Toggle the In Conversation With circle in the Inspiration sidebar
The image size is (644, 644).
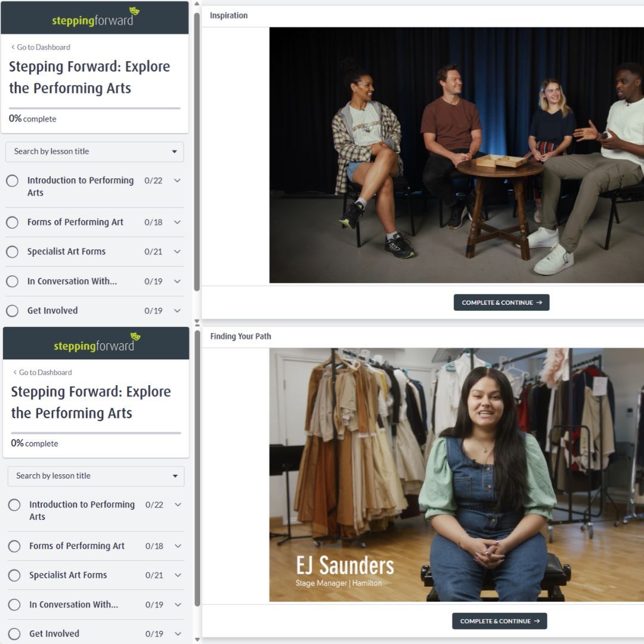[13, 281]
